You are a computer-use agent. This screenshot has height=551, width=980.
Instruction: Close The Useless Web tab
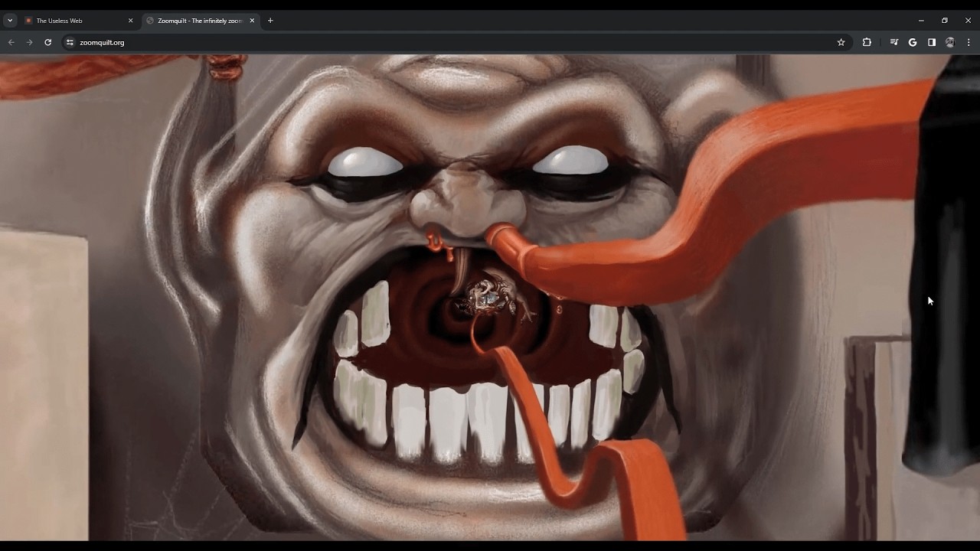[130, 21]
